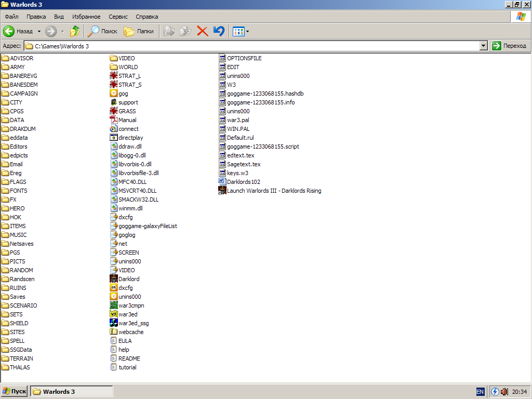Select the ddraw.dll file
The image size is (532, 399).
click(126, 146)
